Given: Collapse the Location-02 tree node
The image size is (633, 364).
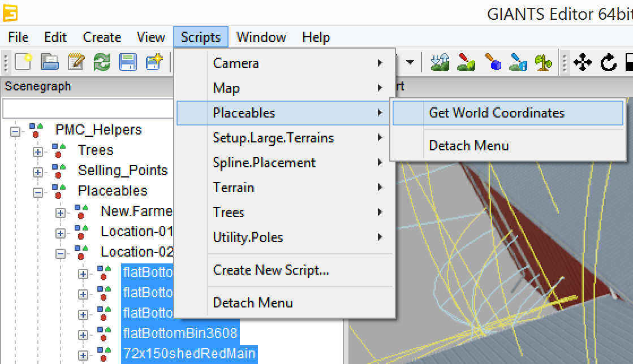Looking at the screenshot, I should 61,254.
